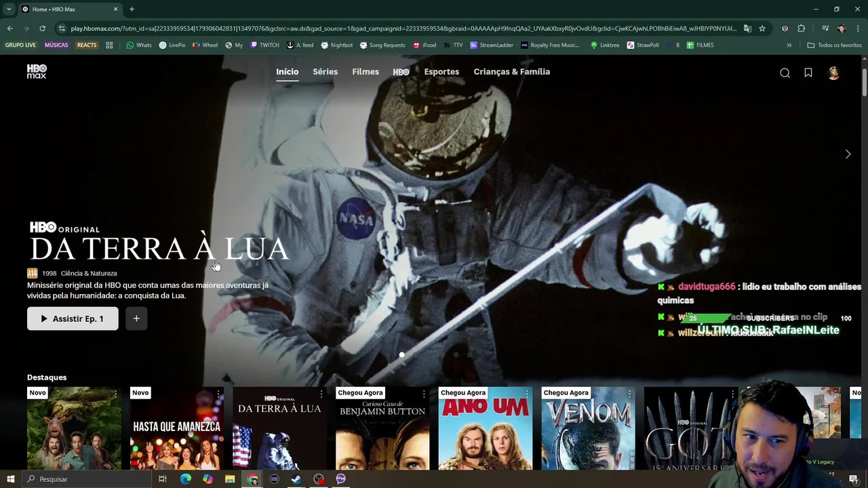
Task: Bookmark this page with the star icon
Action: pyautogui.click(x=762, y=28)
